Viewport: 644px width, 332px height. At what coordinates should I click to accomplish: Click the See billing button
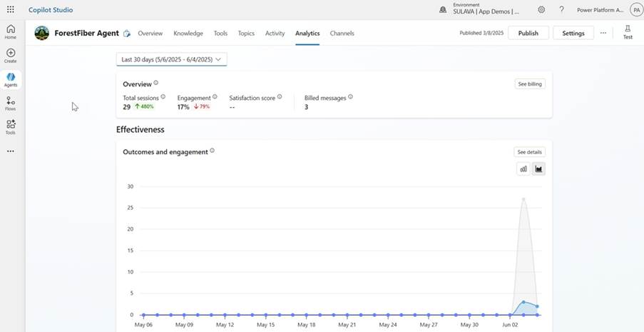pyautogui.click(x=530, y=84)
